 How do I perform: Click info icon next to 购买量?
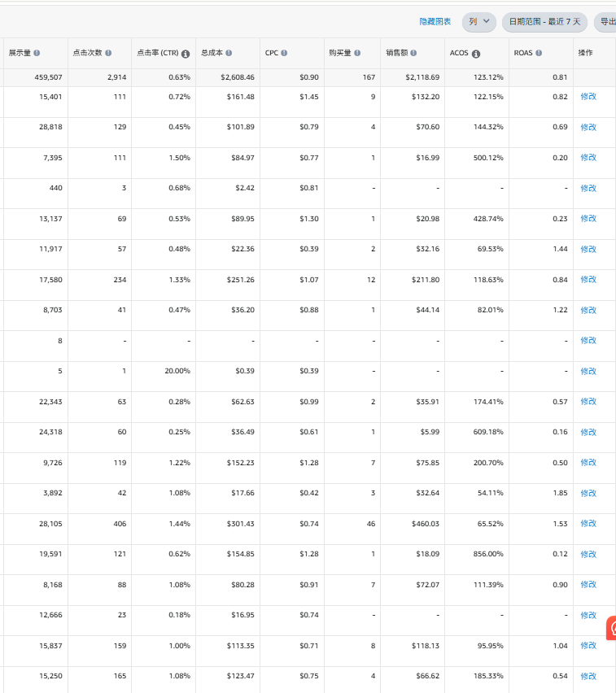[357, 53]
